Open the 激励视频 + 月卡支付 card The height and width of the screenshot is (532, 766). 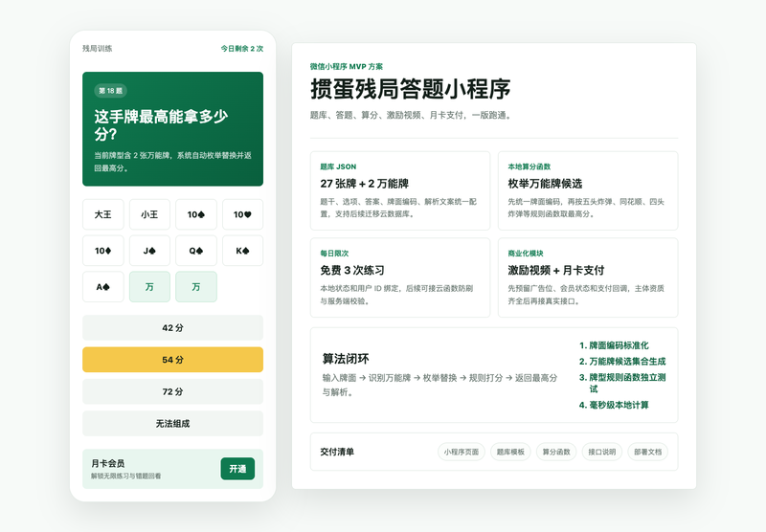tap(588, 277)
